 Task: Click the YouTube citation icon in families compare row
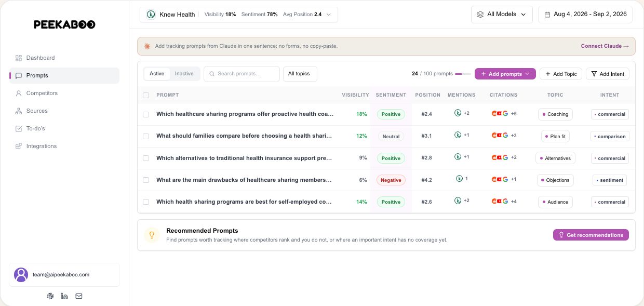500,135
